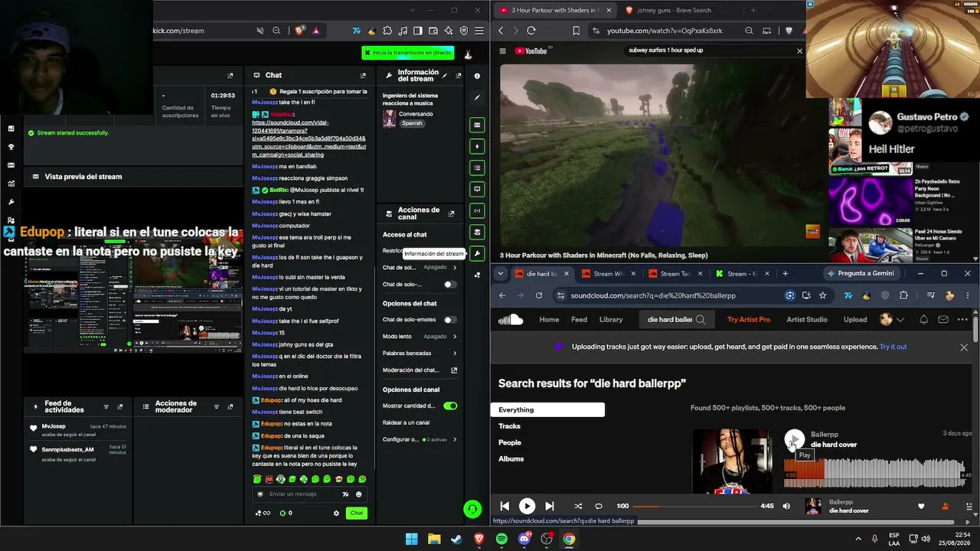The image size is (980, 551).
Task: Toggle Mostrar cantidad de espectadores switch
Action: point(450,406)
